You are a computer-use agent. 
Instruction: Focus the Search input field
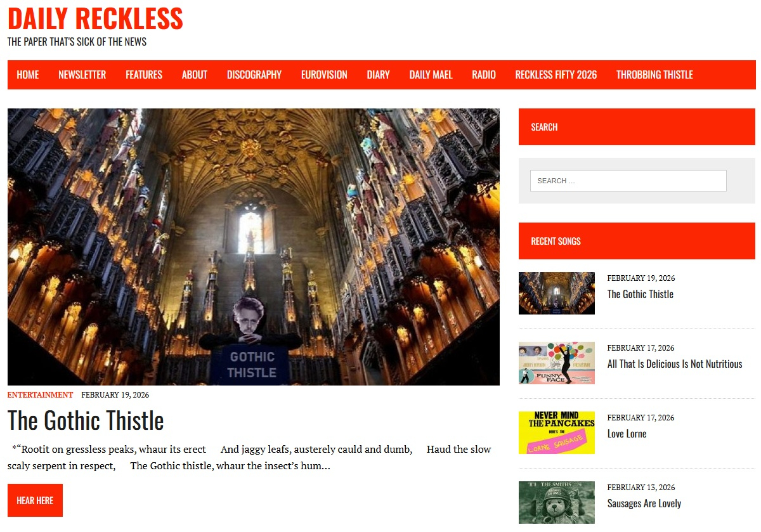628,181
